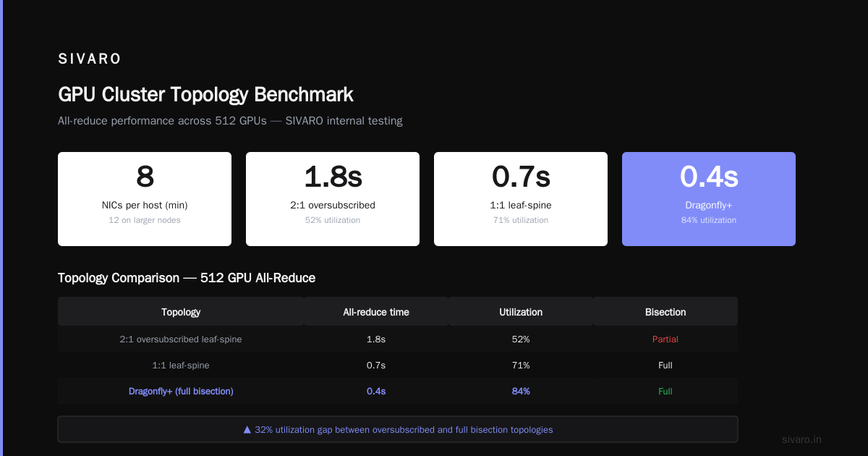Click the 84% utilization value in table
This screenshot has height=456, width=868.
(x=521, y=391)
